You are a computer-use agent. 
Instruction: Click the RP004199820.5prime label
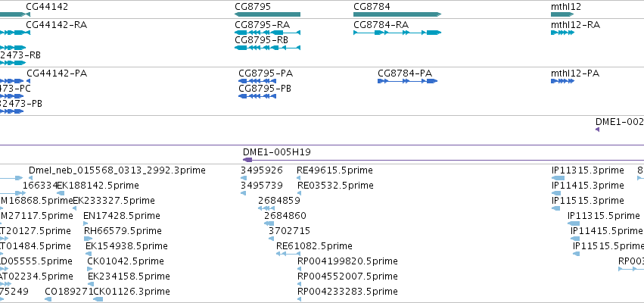coord(347,261)
